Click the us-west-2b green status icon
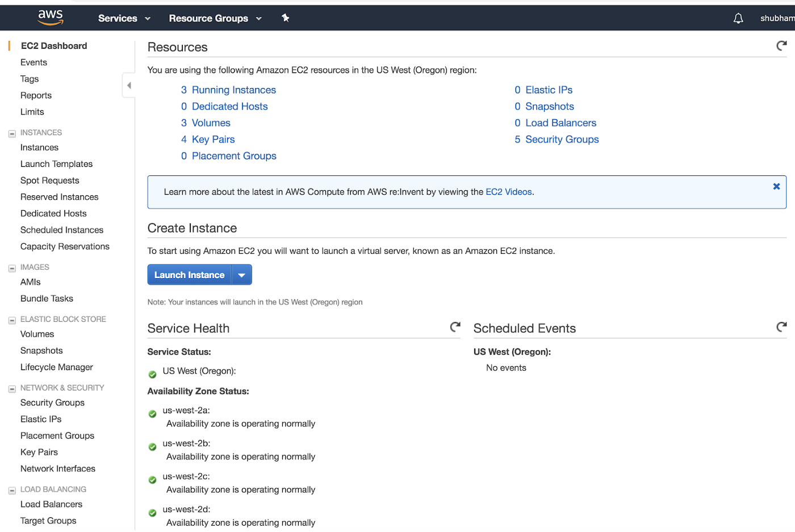The image size is (795, 532). coord(152,447)
